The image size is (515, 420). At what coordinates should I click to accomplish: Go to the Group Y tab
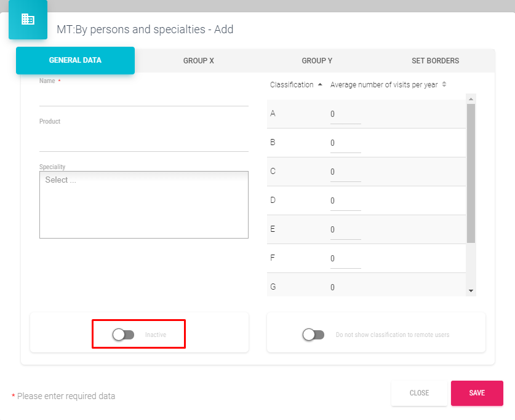tap(317, 61)
